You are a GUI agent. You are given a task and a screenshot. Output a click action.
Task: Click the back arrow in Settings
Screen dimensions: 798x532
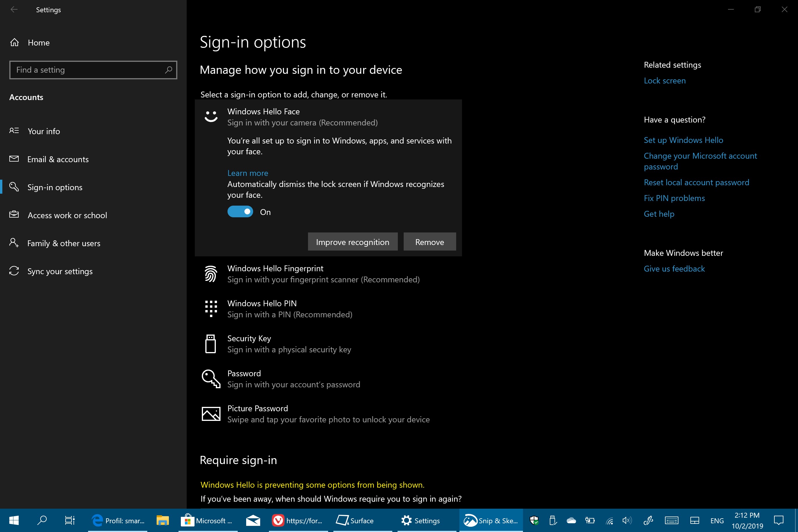click(14, 10)
